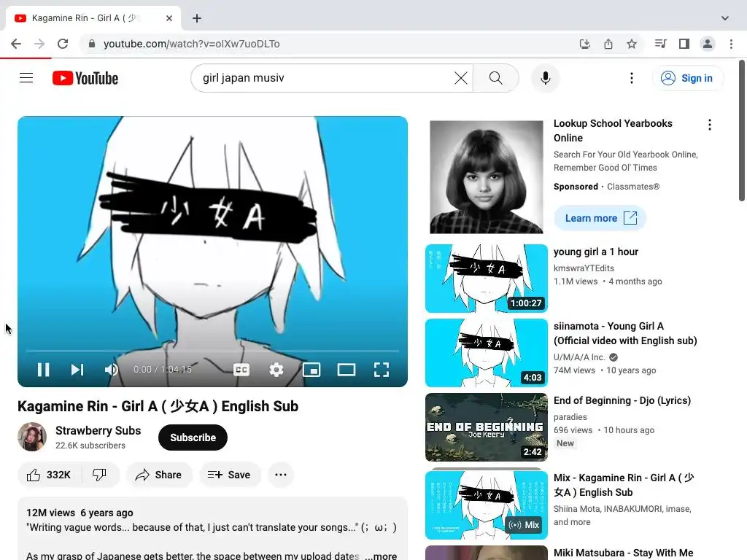This screenshot has width=747, height=560.
Task: Click the lock icon site info
Action: (x=92, y=44)
